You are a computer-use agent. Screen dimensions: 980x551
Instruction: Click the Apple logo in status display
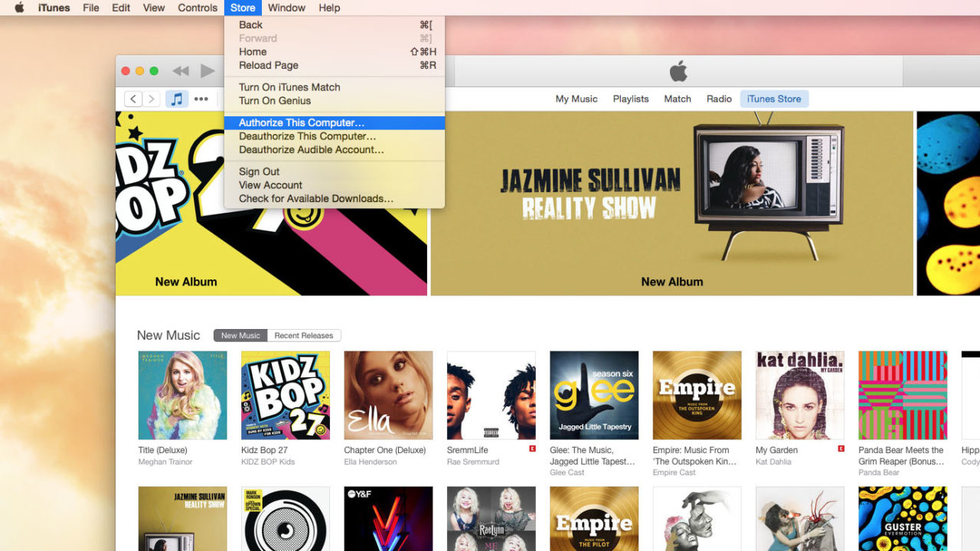678,72
